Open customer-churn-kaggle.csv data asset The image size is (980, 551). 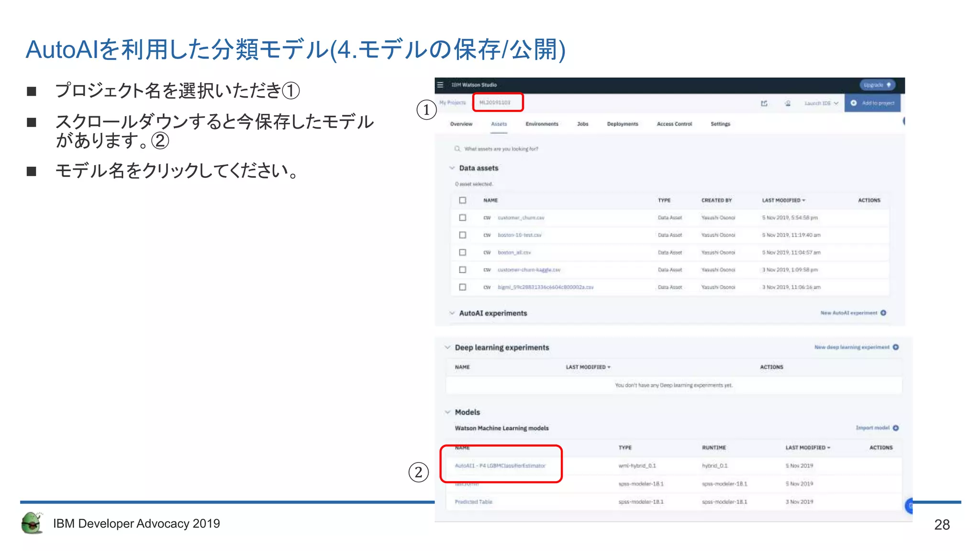pyautogui.click(x=529, y=270)
